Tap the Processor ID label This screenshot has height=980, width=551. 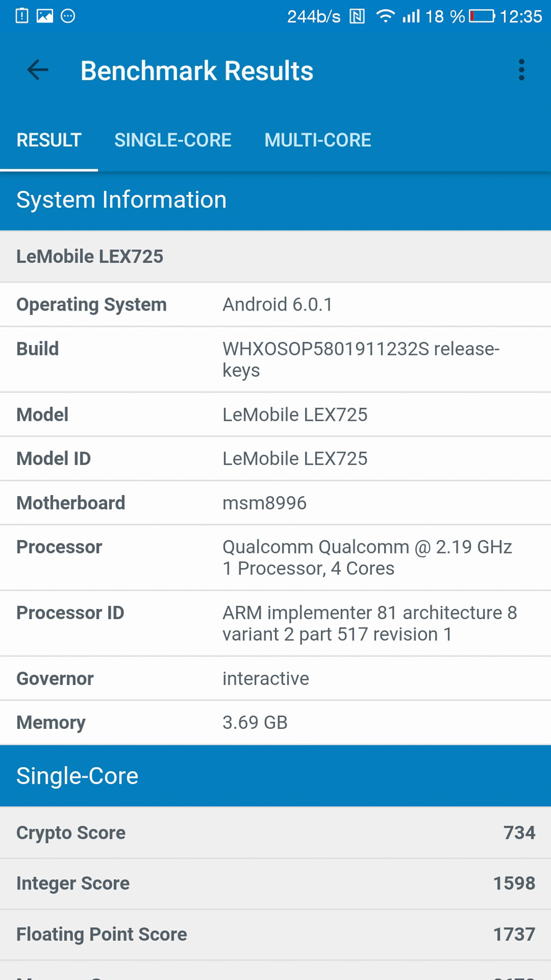pos(70,613)
